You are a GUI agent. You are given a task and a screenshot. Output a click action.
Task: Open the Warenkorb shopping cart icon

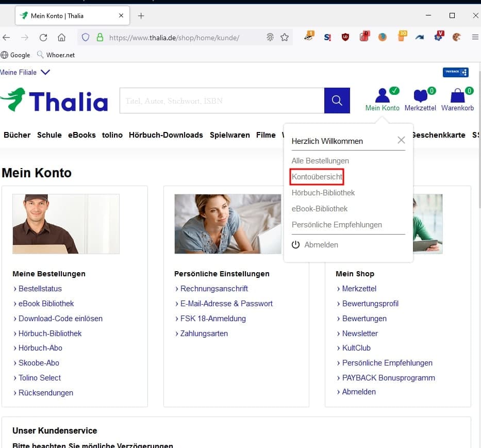tap(457, 96)
